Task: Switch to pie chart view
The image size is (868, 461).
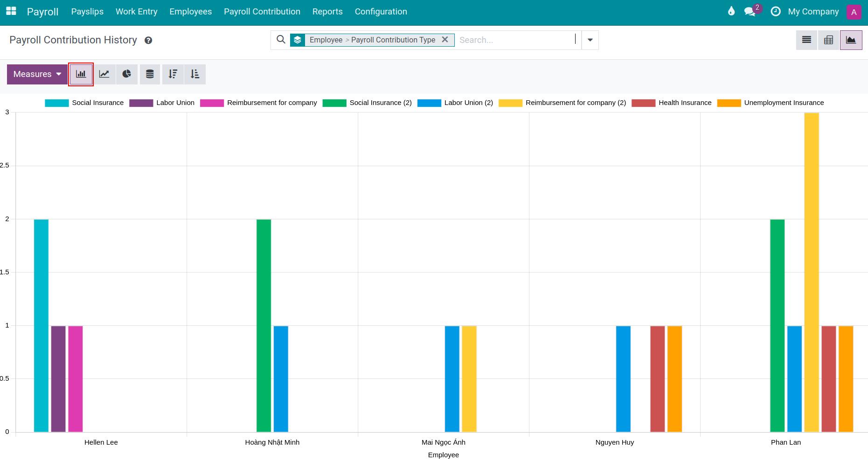Action: click(x=126, y=74)
